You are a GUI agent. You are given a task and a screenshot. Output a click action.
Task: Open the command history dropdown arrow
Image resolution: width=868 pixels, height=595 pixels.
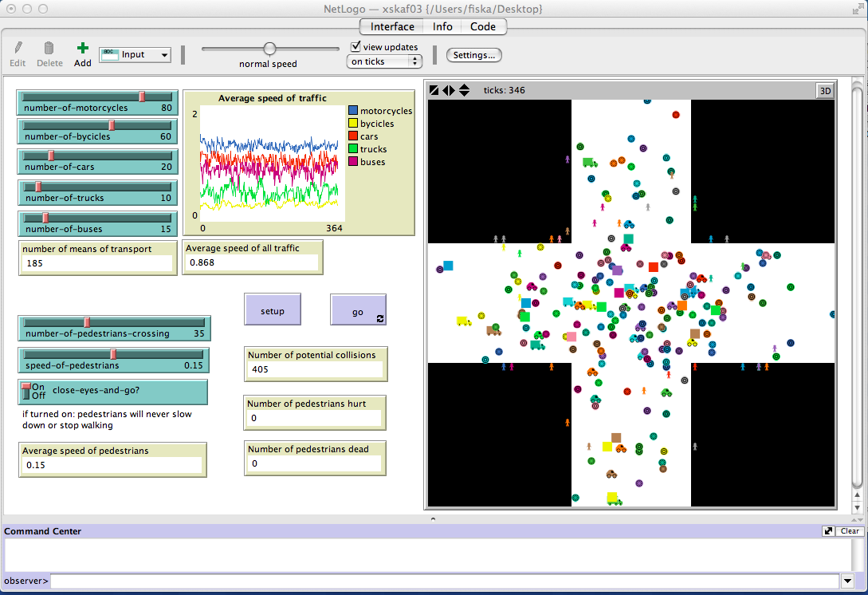coord(847,581)
